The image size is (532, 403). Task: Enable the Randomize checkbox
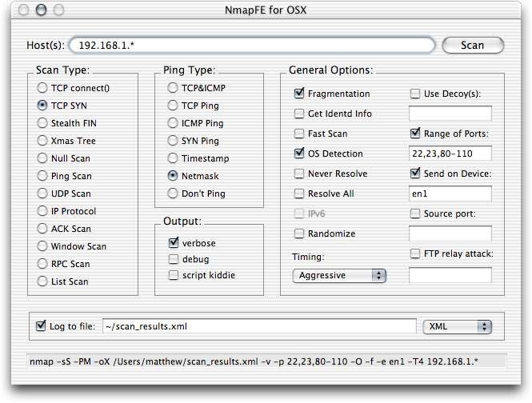(x=299, y=233)
